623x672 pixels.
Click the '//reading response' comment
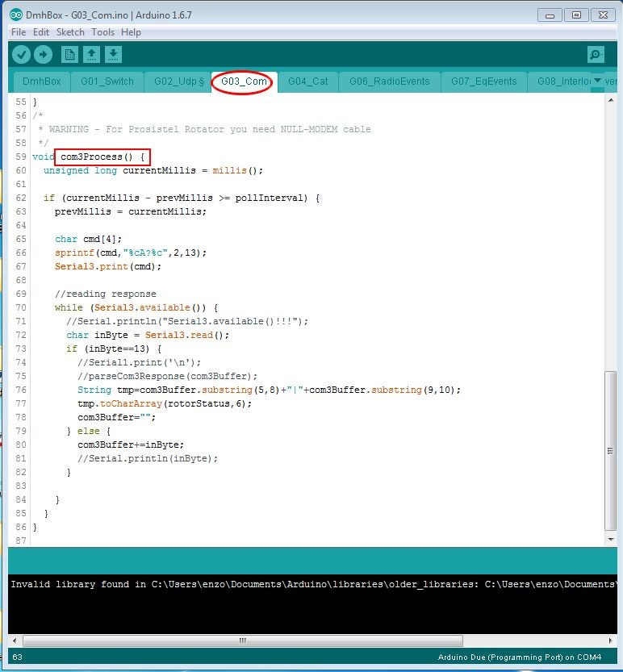pos(106,294)
